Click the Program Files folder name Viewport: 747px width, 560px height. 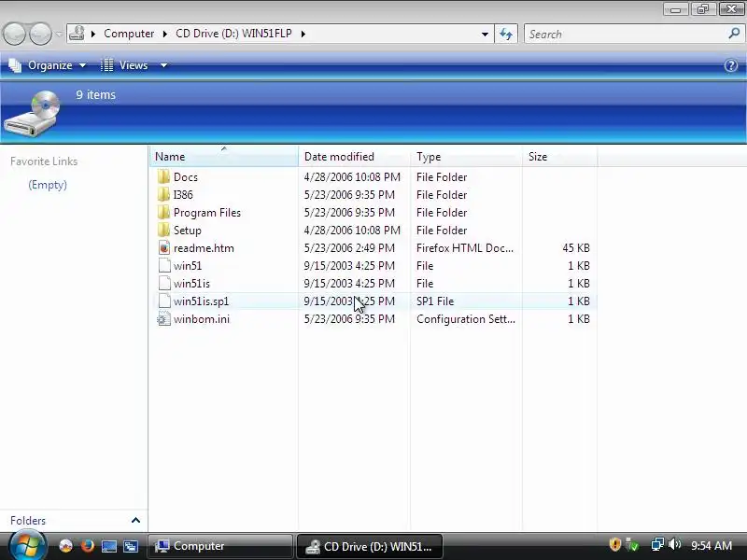click(x=206, y=213)
